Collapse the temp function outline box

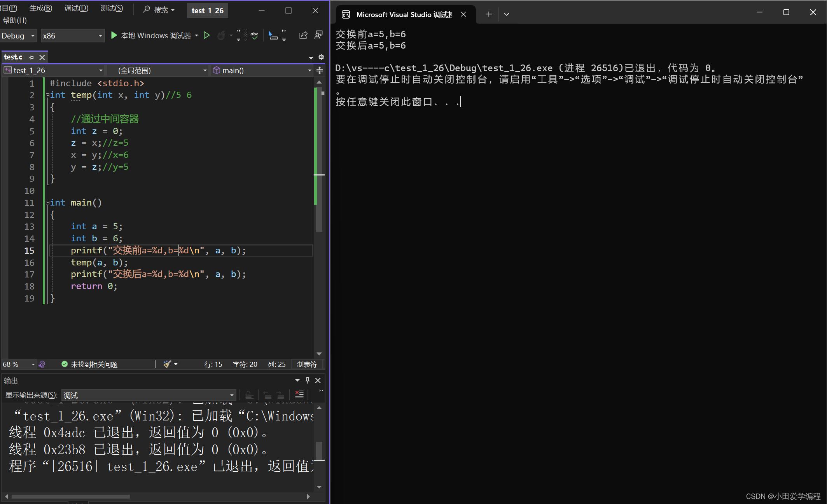tap(47, 95)
